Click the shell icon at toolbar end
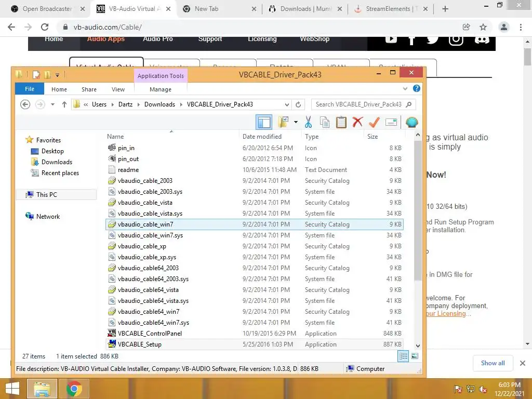532x399 pixels. coord(411,122)
